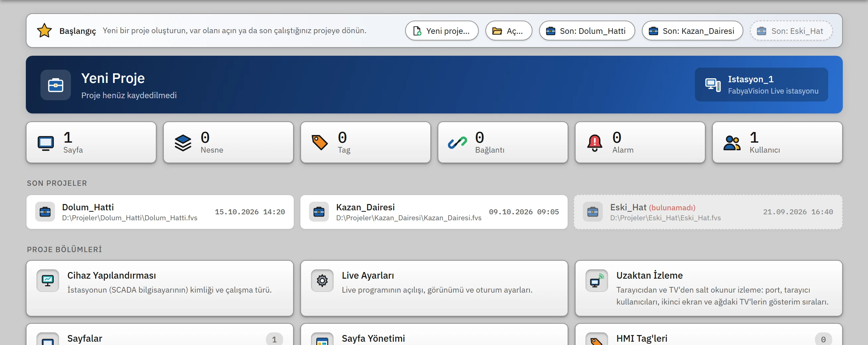Click the red (bulunamadı) label on Eski_Hat
This screenshot has height=345, width=868.
(x=672, y=208)
